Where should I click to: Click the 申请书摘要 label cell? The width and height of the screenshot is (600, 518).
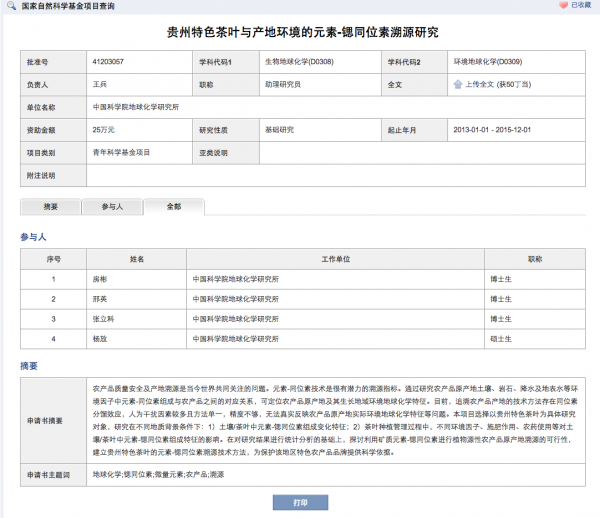(53, 421)
